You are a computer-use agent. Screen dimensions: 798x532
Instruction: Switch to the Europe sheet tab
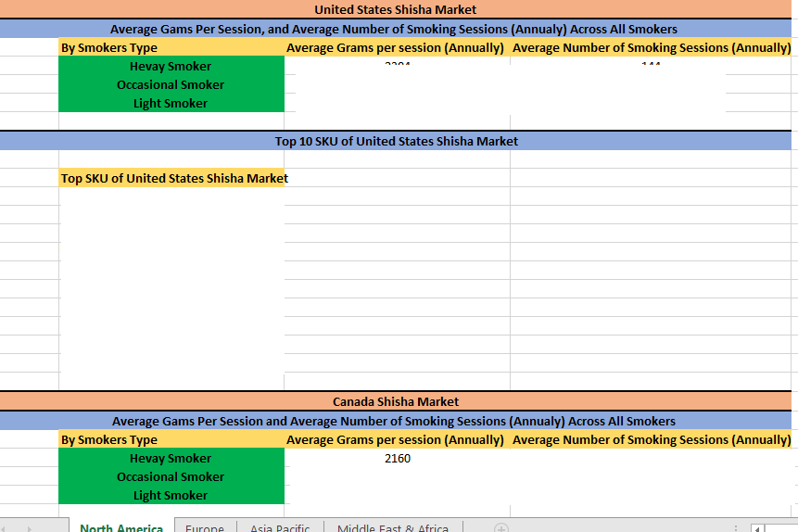pyautogui.click(x=205, y=528)
